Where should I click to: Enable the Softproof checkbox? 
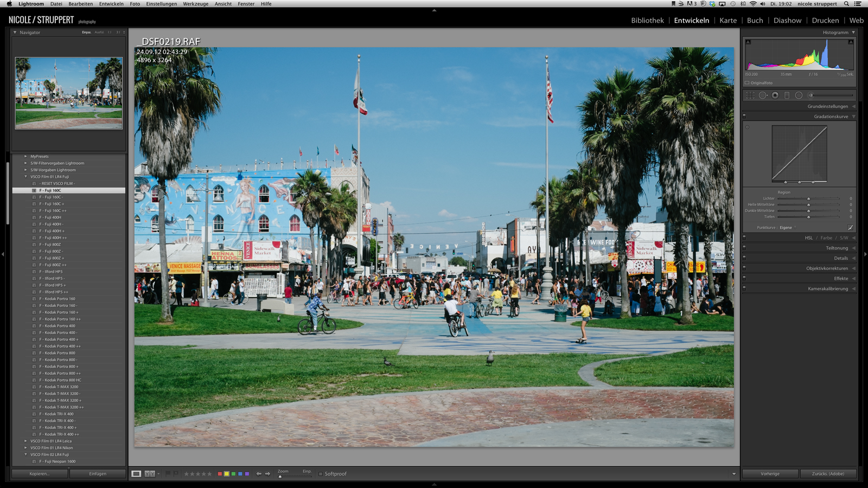click(x=321, y=474)
